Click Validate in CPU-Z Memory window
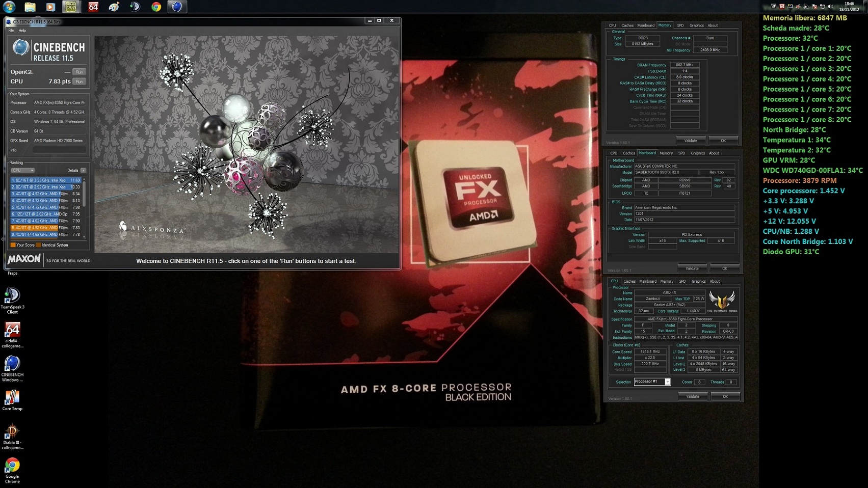Image resolution: width=868 pixels, height=488 pixels. pyautogui.click(x=691, y=141)
